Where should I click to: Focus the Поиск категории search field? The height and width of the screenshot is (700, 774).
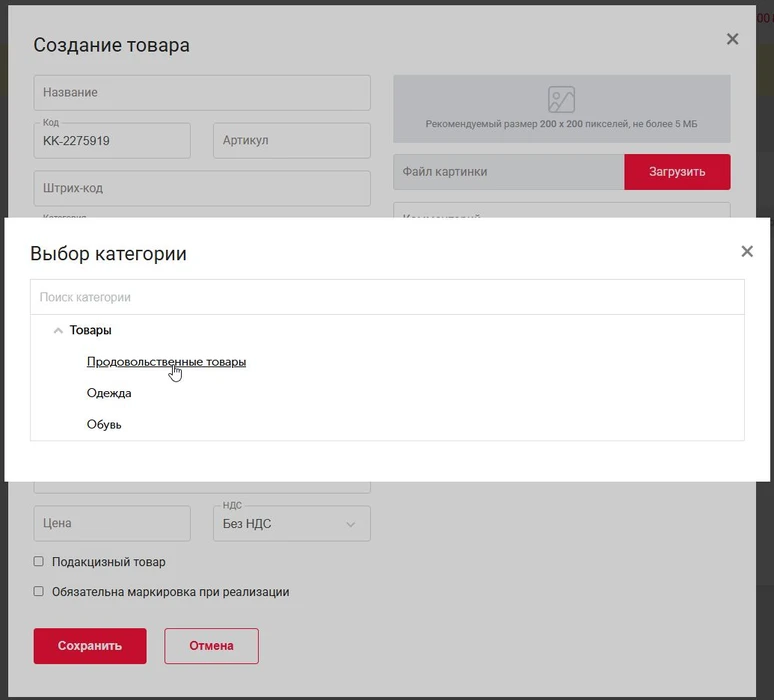click(387, 297)
